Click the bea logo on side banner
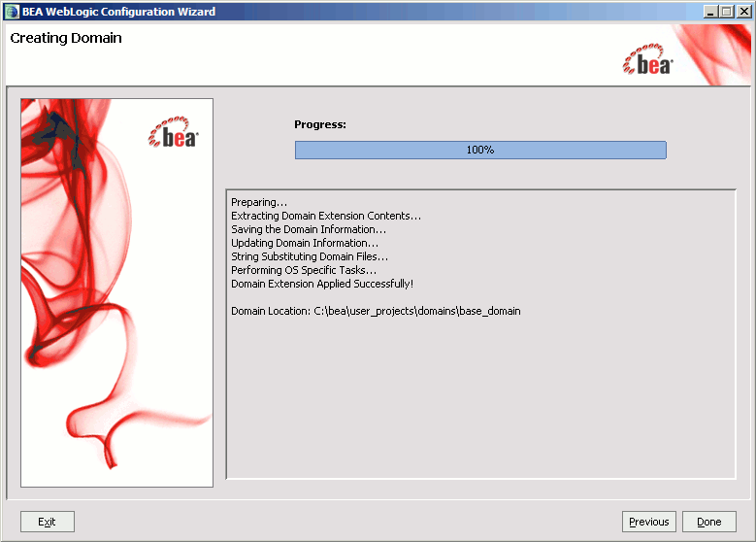 point(173,132)
